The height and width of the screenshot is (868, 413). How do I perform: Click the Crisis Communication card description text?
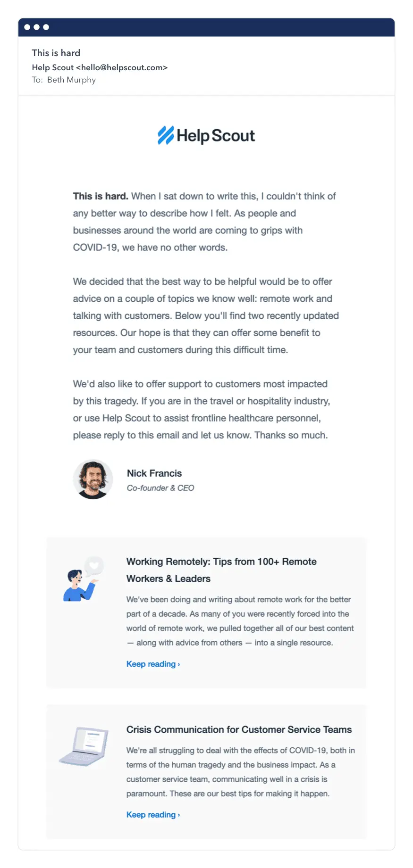(240, 772)
